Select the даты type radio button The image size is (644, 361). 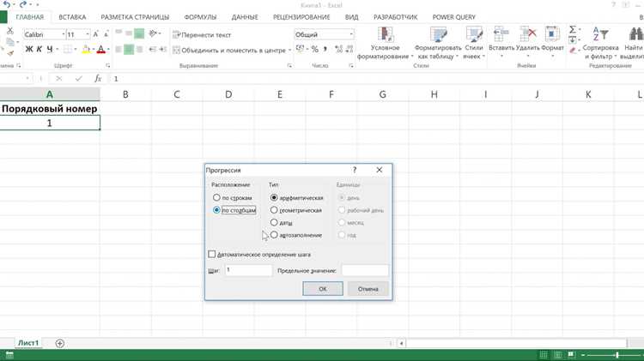274,223
